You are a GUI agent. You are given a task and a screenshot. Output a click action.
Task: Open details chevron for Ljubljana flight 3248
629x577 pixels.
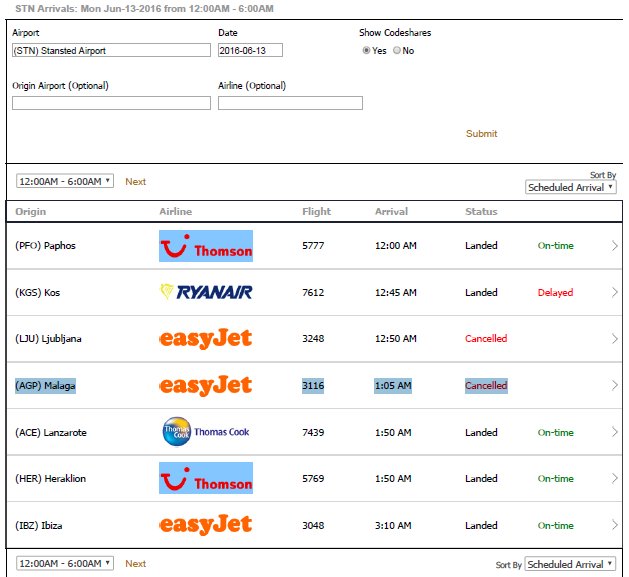[x=615, y=339]
